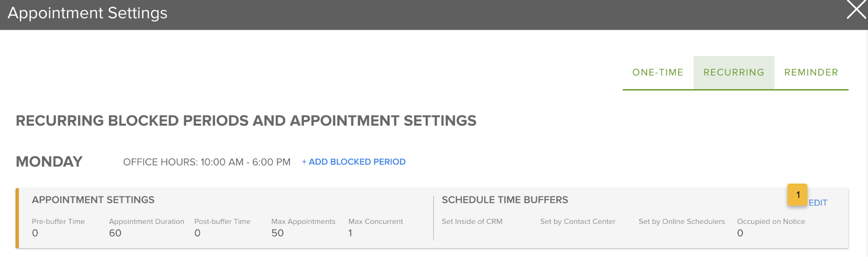Click the Appointment Duration value 60
Image resolution: width=868 pixels, height=257 pixels.
[x=115, y=233]
